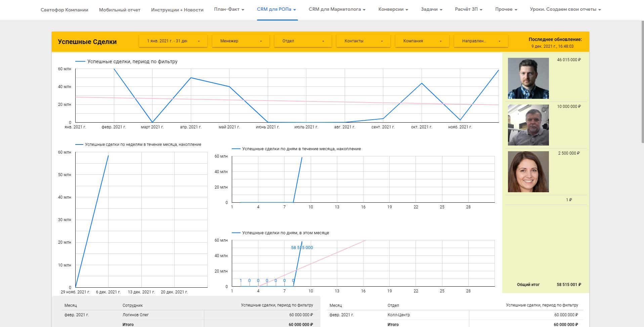The image size is (644, 327).
Task: Expand the Менежер filter dropdown
Action: (x=241, y=41)
